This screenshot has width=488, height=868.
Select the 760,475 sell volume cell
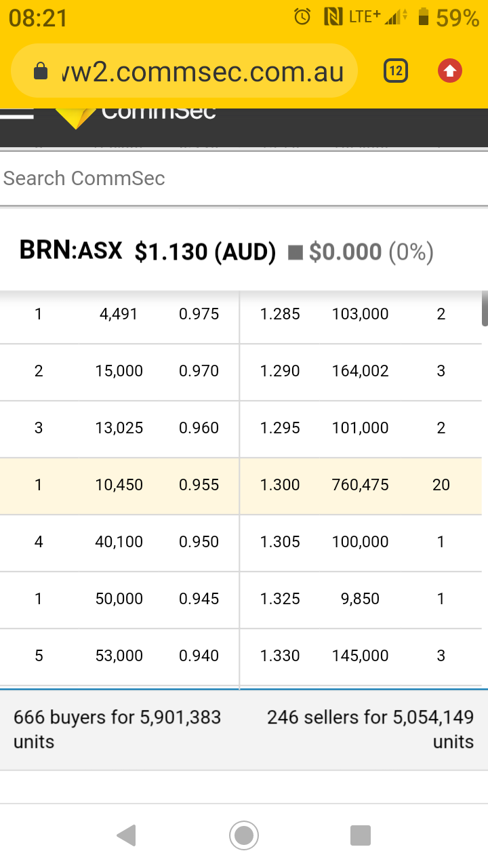(360, 485)
